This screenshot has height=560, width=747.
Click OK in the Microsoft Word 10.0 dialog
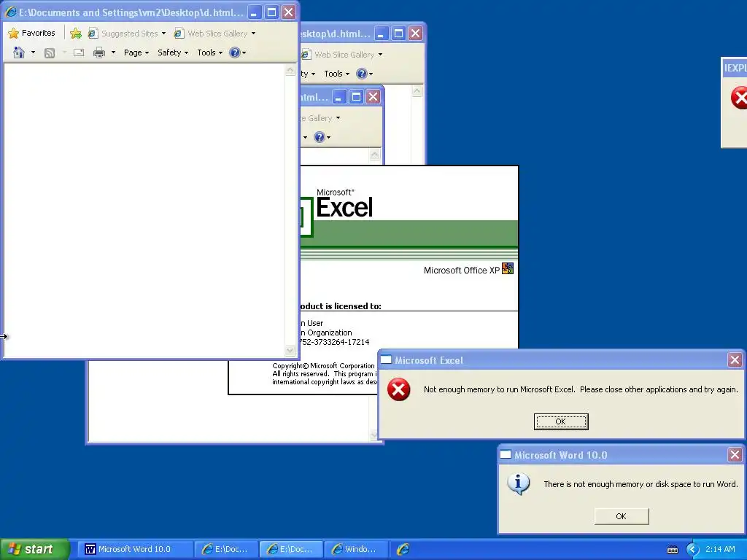pos(621,516)
